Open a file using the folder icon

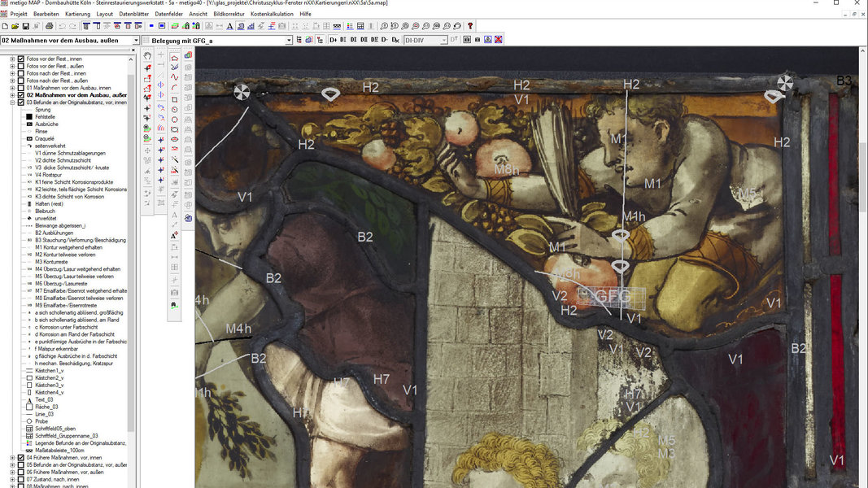15,26
